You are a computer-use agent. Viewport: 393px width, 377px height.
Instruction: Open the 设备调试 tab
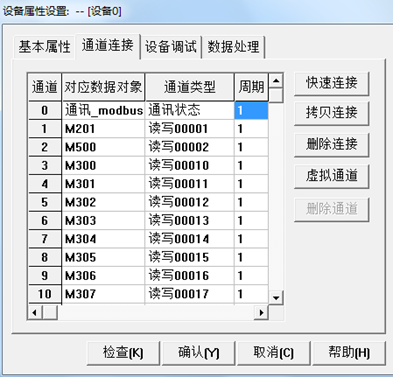click(171, 47)
